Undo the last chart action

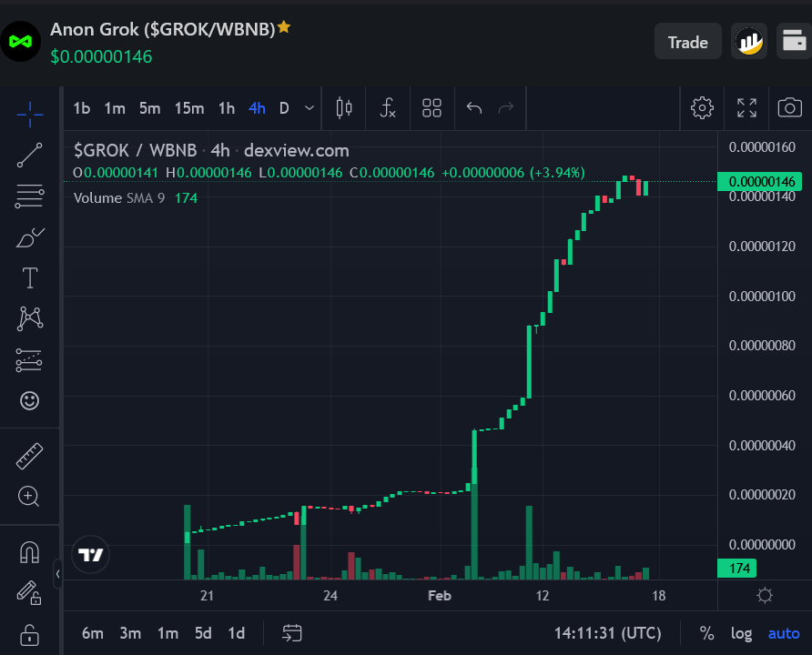click(x=474, y=107)
